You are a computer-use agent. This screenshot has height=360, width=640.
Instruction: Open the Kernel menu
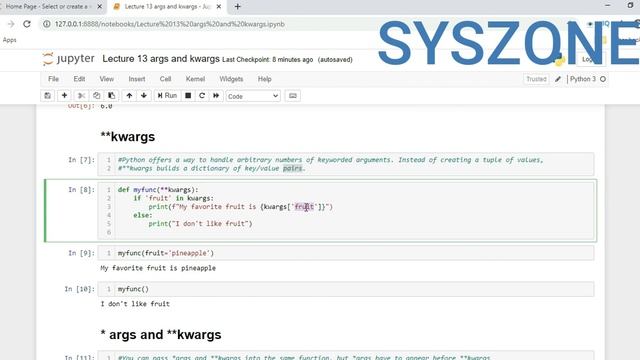195,79
